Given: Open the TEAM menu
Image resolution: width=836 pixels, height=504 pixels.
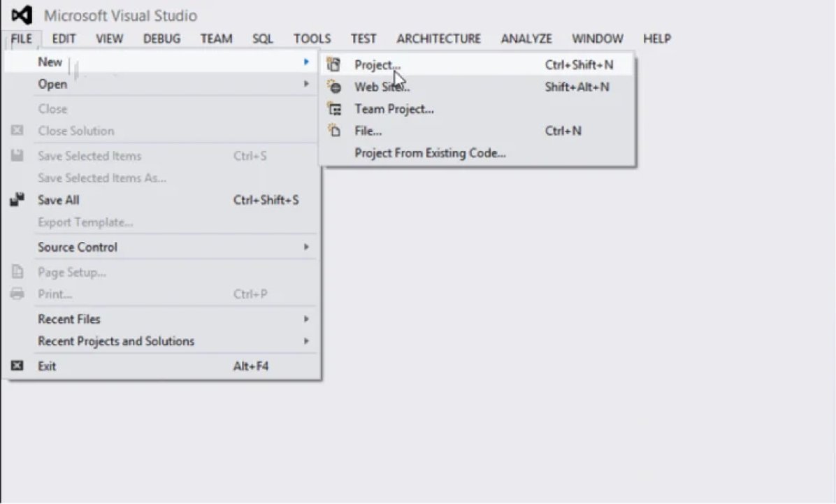Looking at the screenshot, I should pos(216,38).
